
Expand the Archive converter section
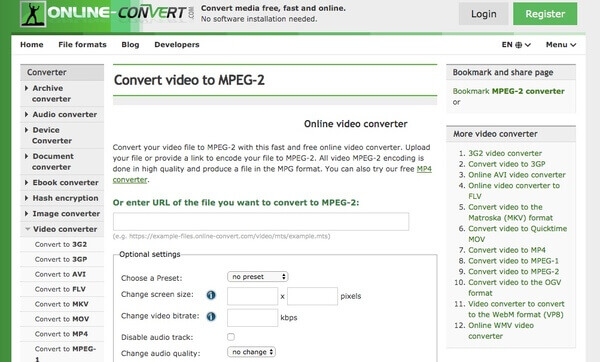click(x=62, y=93)
